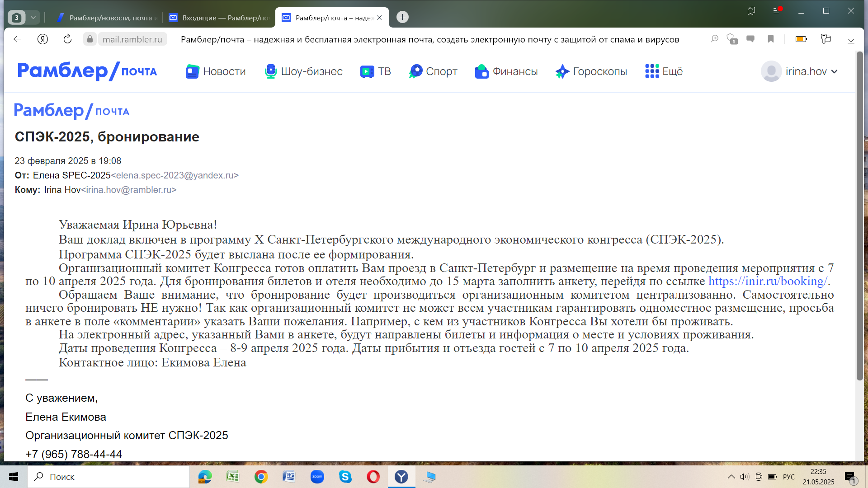This screenshot has width=868, height=488.
Task: Click the subject СПЭК-2025, бронирование
Action: 107,136
